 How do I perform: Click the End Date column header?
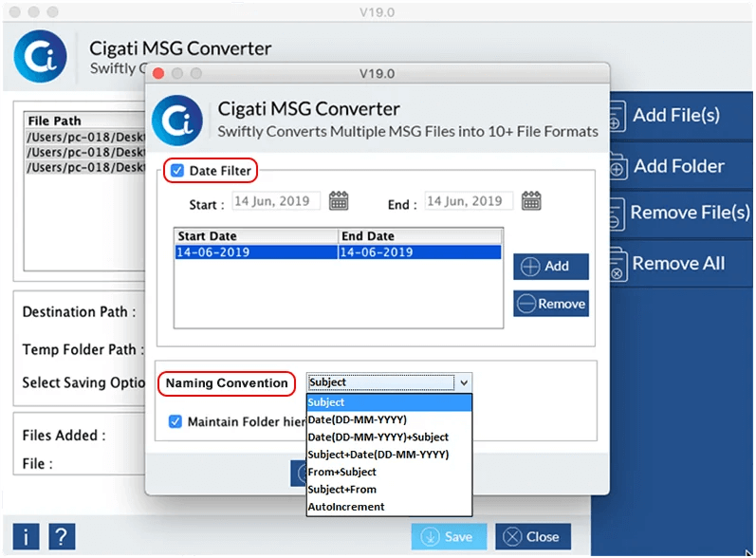420,236
